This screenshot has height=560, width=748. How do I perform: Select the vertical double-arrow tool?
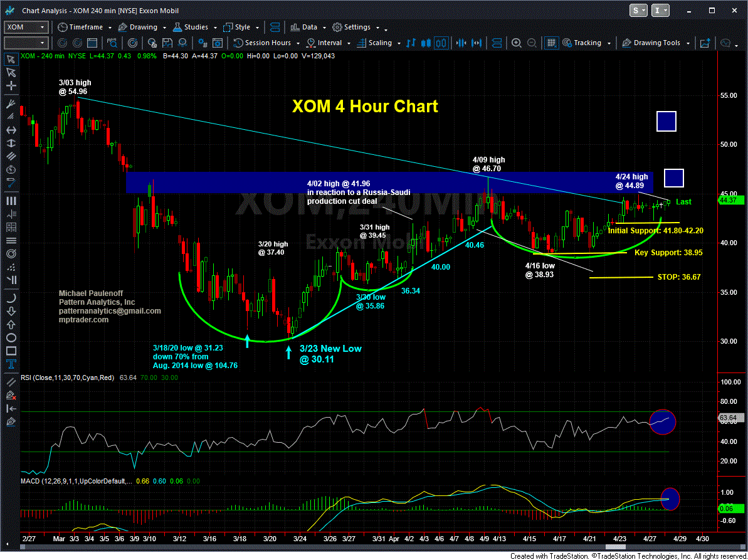[11, 143]
